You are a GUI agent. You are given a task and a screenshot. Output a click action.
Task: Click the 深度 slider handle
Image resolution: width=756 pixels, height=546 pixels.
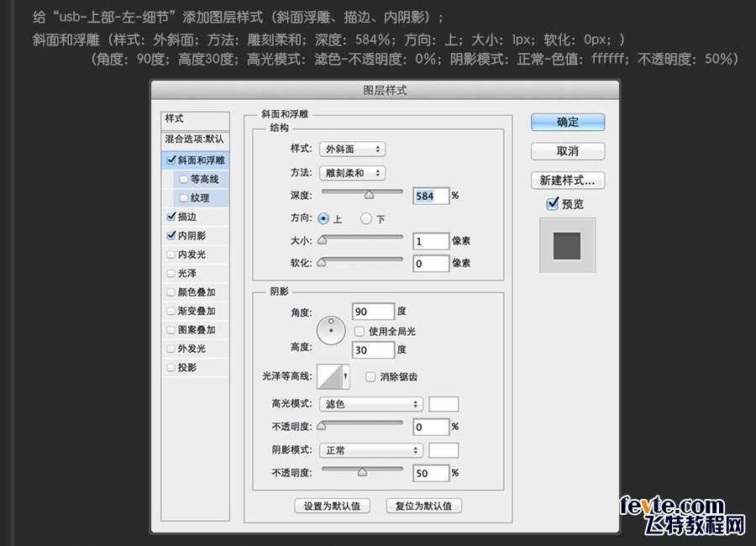370,194
